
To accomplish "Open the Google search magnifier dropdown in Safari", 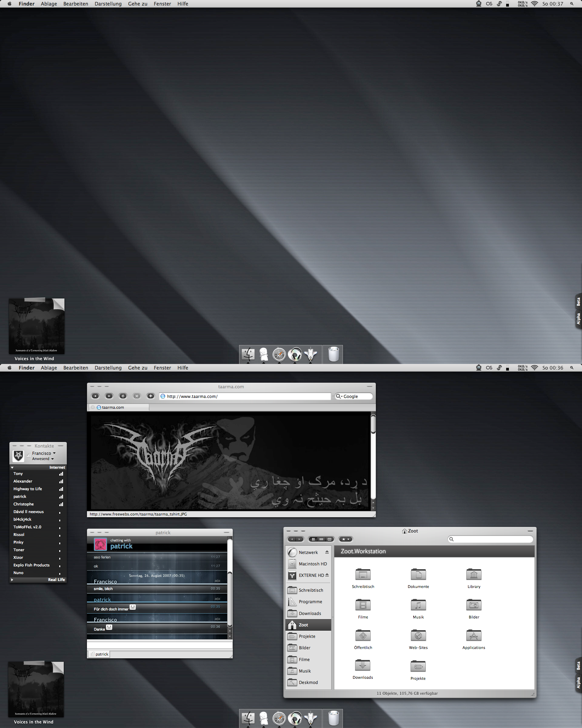I will click(x=339, y=396).
